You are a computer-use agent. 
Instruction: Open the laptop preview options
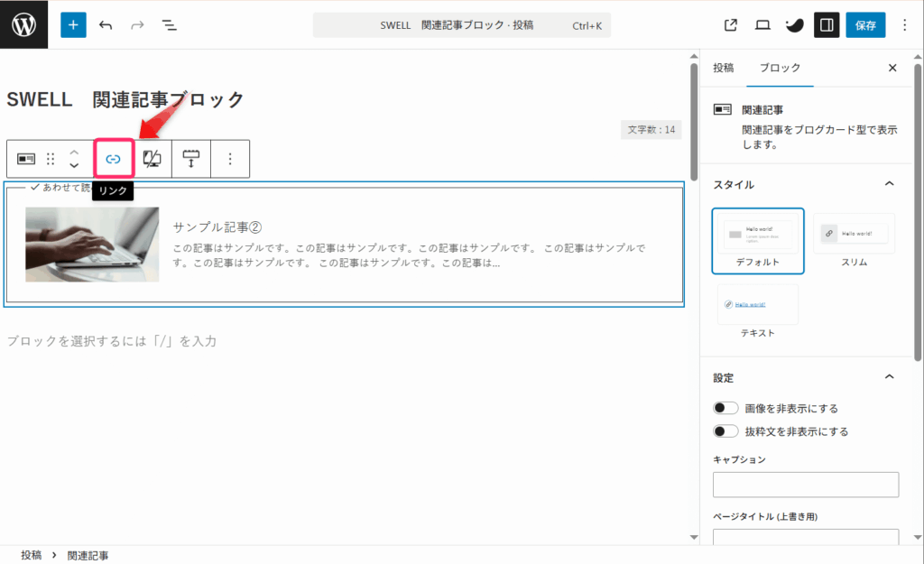762,24
